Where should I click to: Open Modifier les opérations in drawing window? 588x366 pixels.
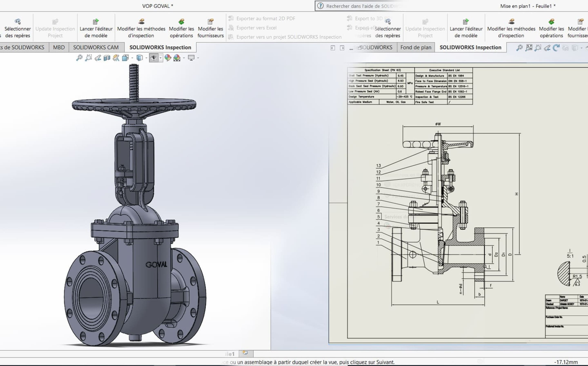click(x=551, y=28)
